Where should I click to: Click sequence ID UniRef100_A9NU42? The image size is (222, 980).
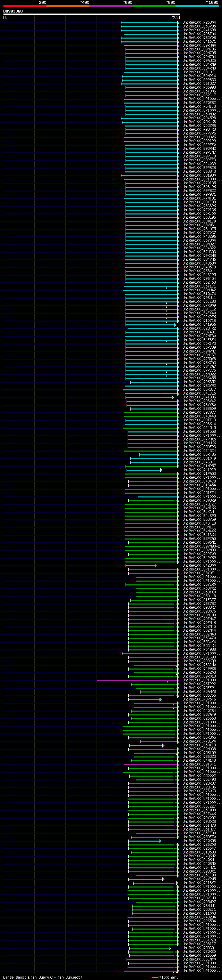[199, 290]
